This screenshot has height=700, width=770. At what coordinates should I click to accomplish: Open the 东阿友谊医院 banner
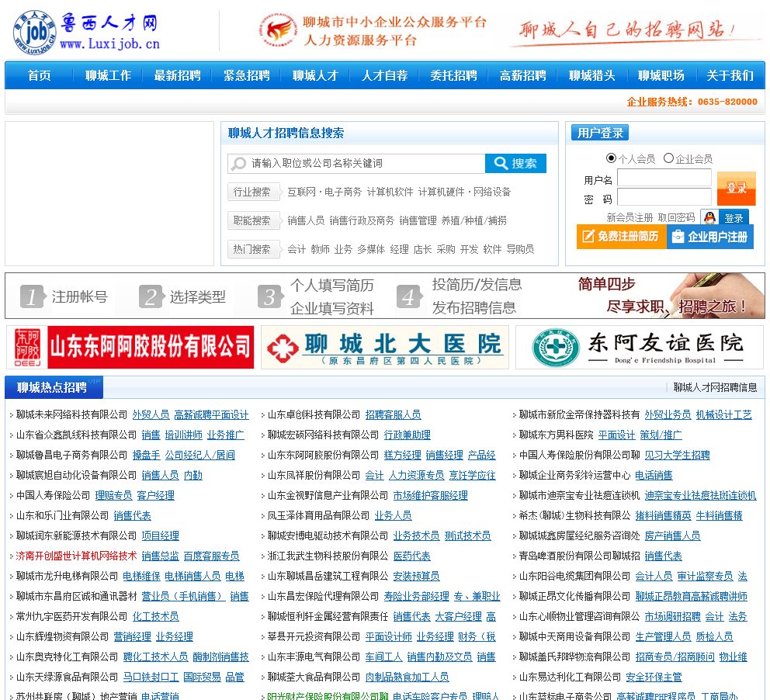(x=640, y=347)
